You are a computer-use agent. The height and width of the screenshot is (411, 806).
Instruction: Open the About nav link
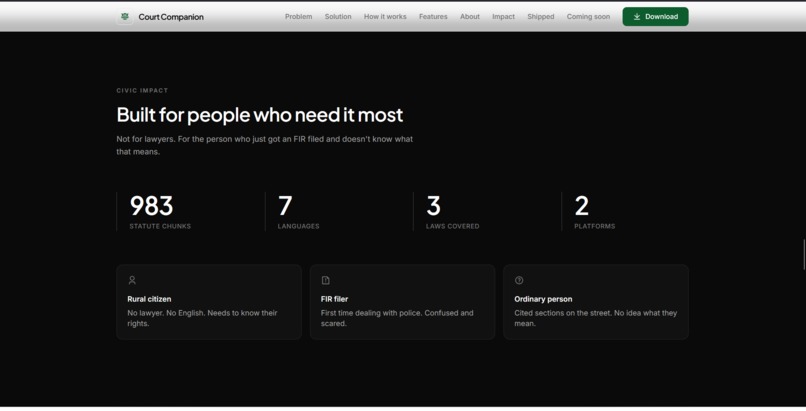(x=470, y=16)
